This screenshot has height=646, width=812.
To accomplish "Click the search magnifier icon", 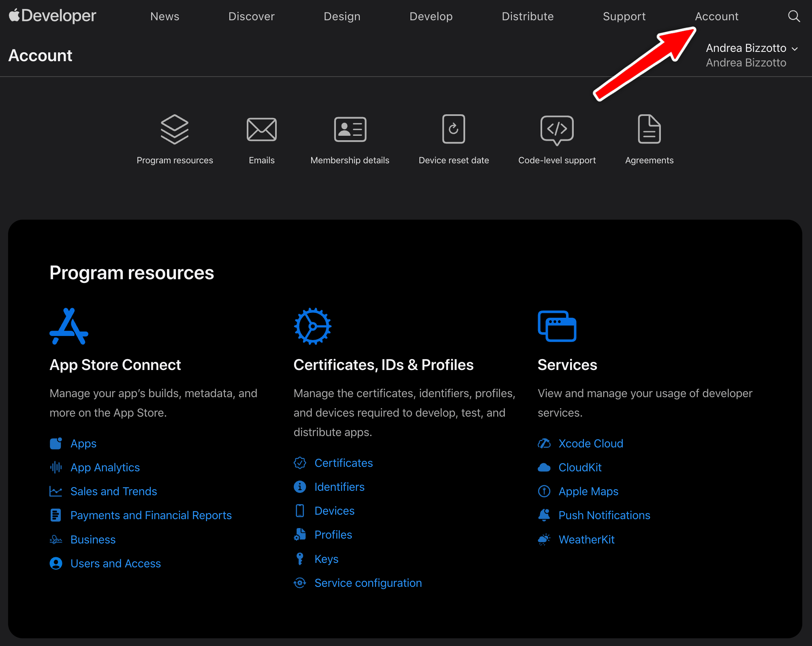I will [x=794, y=16].
